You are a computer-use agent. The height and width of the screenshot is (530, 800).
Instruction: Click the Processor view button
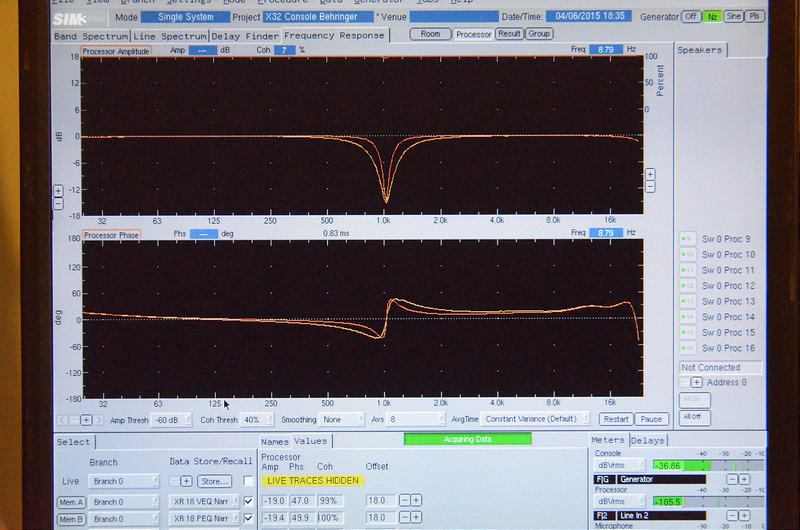click(x=473, y=34)
